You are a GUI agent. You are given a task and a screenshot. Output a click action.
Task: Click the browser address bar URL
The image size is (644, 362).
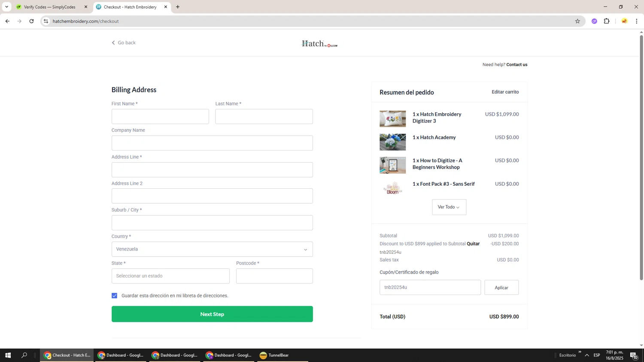tap(85, 21)
